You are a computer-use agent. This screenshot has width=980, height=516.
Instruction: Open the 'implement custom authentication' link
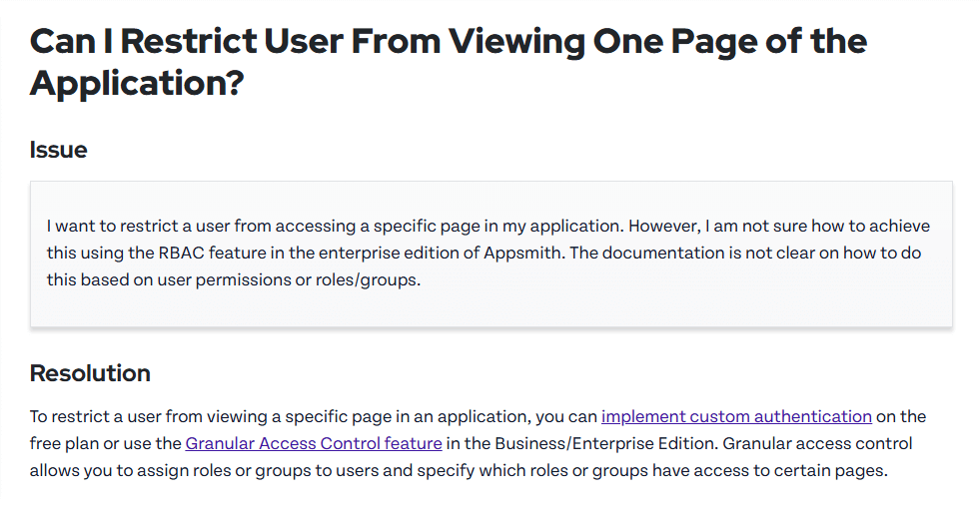[x=736, y=416]
